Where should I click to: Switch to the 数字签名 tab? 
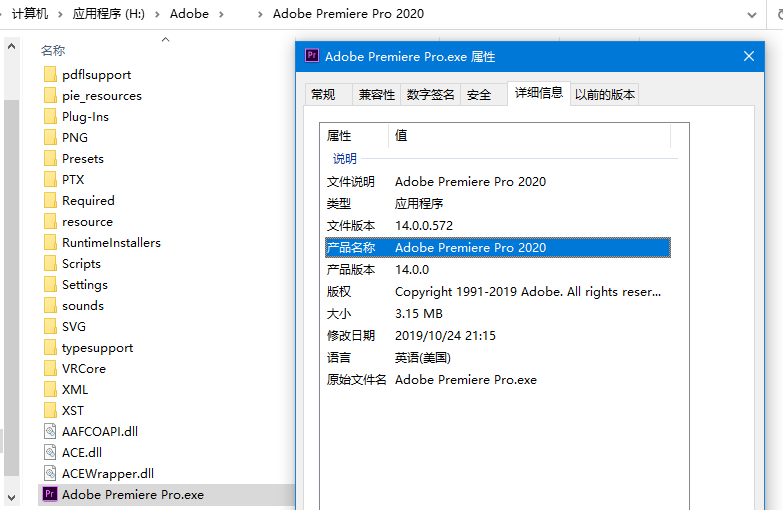tap(431, 95)
